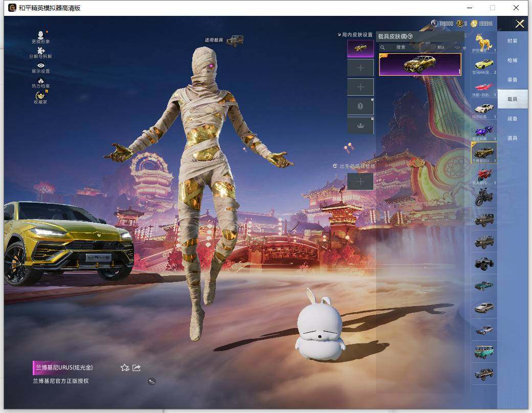Switch to the 时装 tab
The height and width of the screenshot is (413, 532).
513,41
